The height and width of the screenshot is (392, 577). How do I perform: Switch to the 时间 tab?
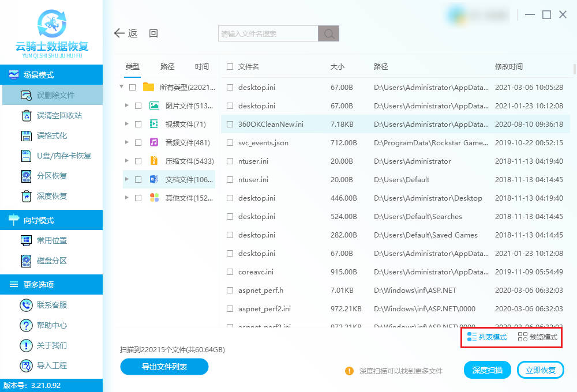[202, 66]
